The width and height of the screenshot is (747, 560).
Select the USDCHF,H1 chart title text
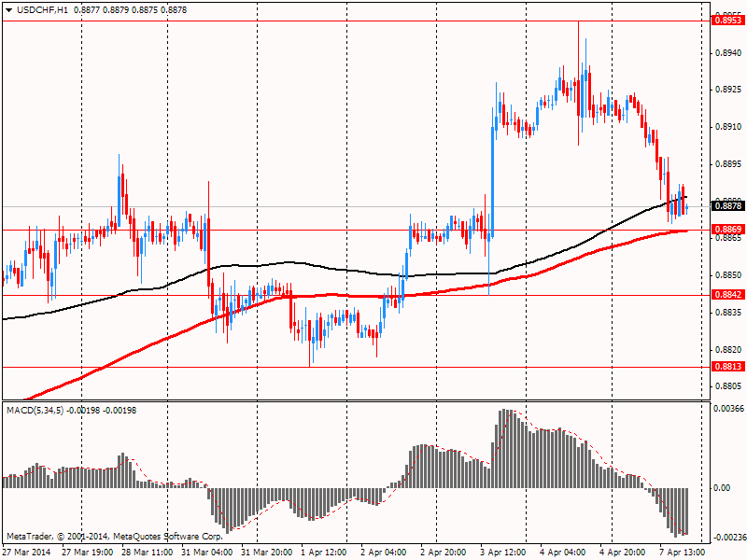[x=42, y=10]
